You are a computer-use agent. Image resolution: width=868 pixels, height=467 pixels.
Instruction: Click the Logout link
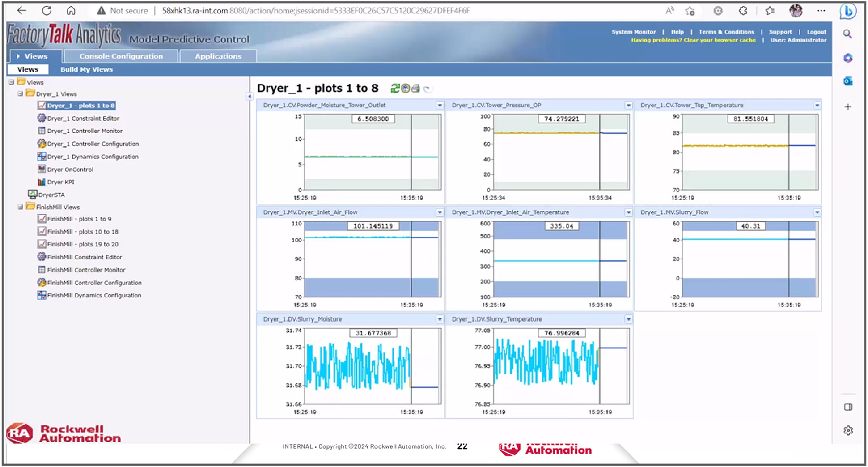click(x=816, y=32)
